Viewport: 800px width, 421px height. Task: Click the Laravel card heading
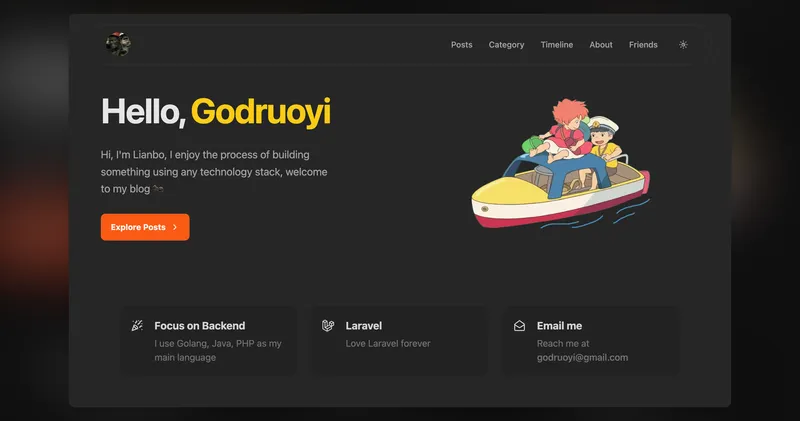click(364, 326)
